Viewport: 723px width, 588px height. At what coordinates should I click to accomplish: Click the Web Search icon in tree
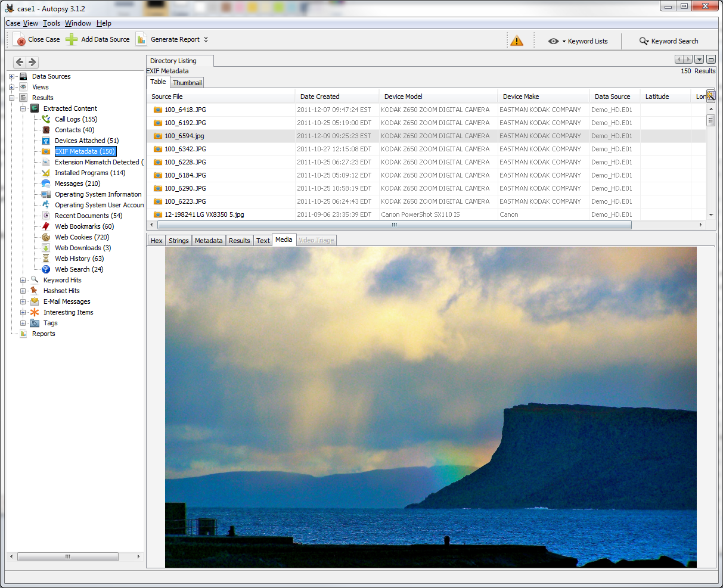pos(46,269)
